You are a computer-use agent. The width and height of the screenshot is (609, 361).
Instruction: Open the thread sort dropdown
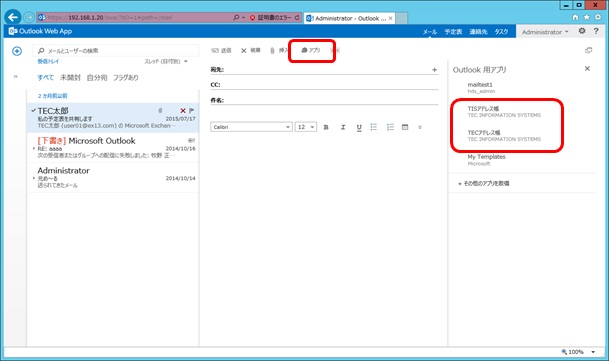click(x=166, y=61)
